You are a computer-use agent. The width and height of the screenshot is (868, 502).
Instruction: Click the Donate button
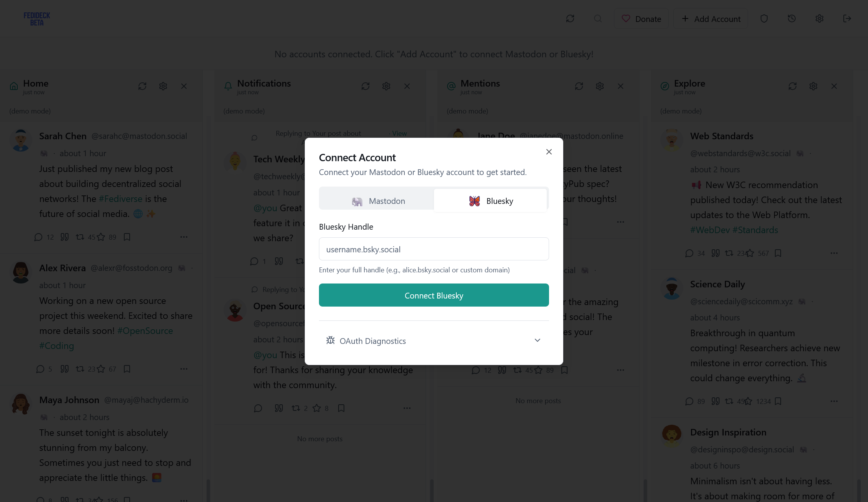pos(641,18)
